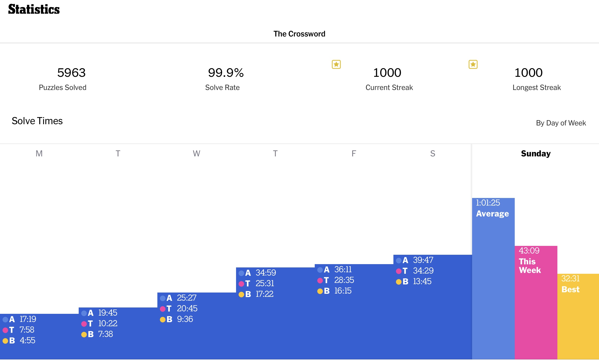Click the pink This Week bar
The width and height of the screenshot is (599, 364).
pos(536,302)
